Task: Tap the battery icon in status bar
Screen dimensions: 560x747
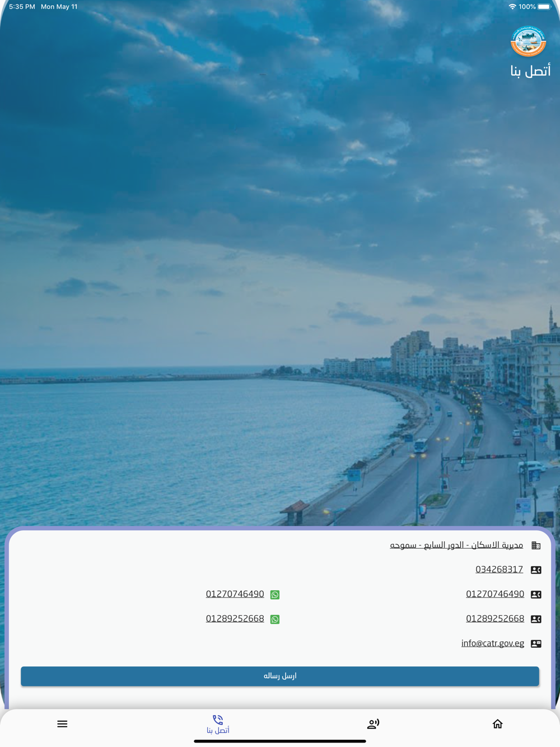Action: (544, 7)
